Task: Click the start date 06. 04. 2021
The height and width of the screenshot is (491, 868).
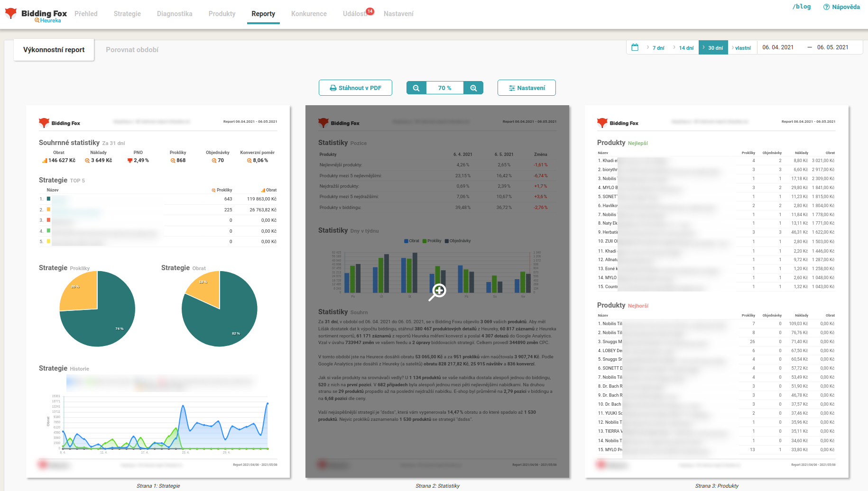Action: (x=778, y=47)
